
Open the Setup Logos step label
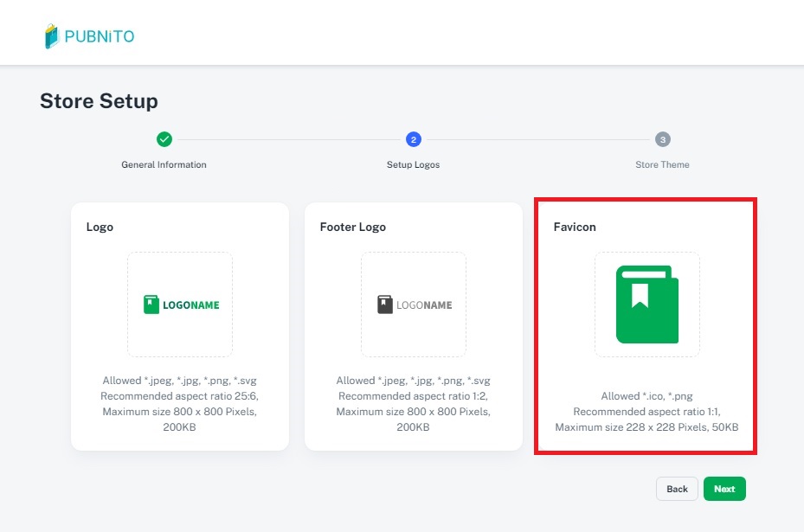point(413,164)
